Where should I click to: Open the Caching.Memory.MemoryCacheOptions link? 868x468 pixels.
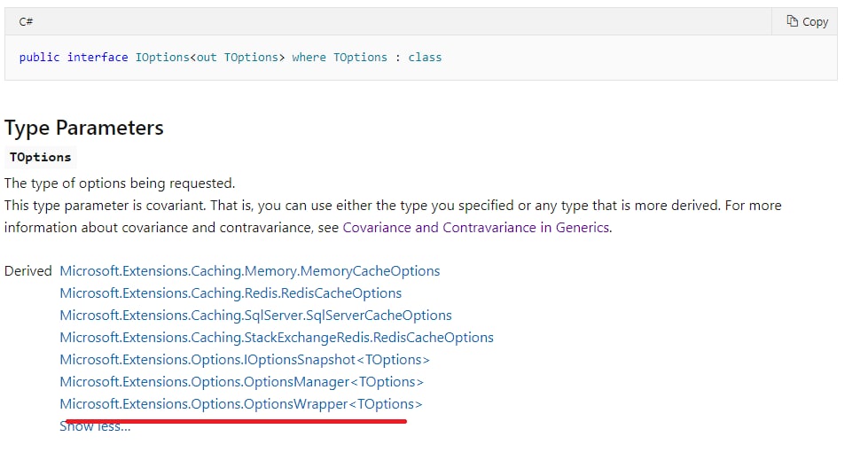click(x=250, y=271)
